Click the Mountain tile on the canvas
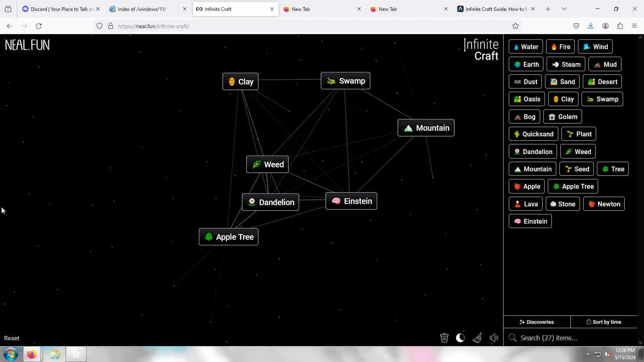Viewport: 644px width, 362px height. click(x=426, y=128)
